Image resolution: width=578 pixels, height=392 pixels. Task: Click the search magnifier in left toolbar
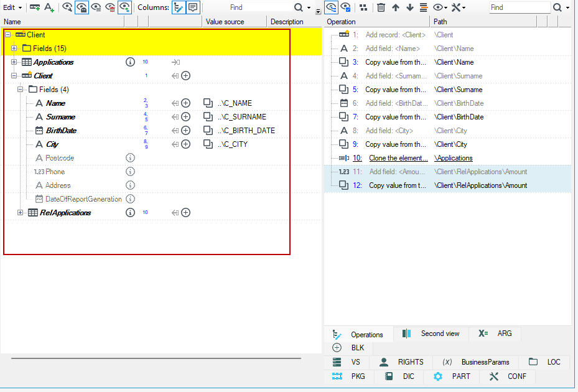(299, 7)
